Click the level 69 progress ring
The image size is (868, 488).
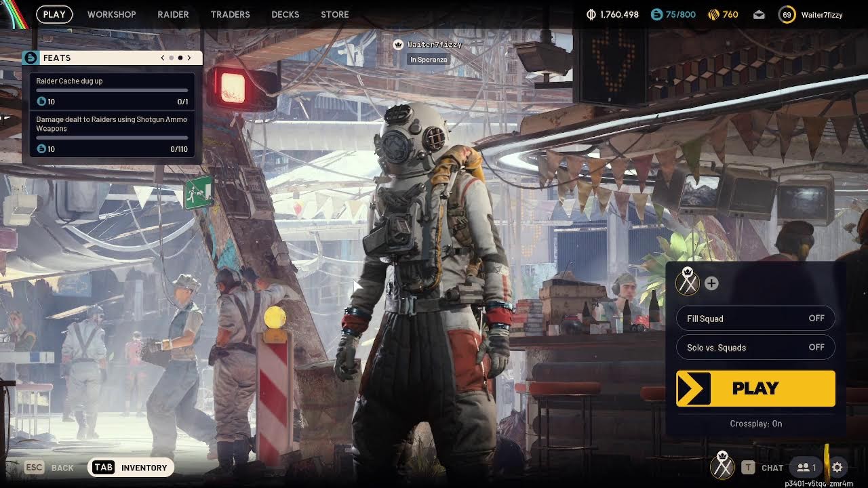point(787,14)
